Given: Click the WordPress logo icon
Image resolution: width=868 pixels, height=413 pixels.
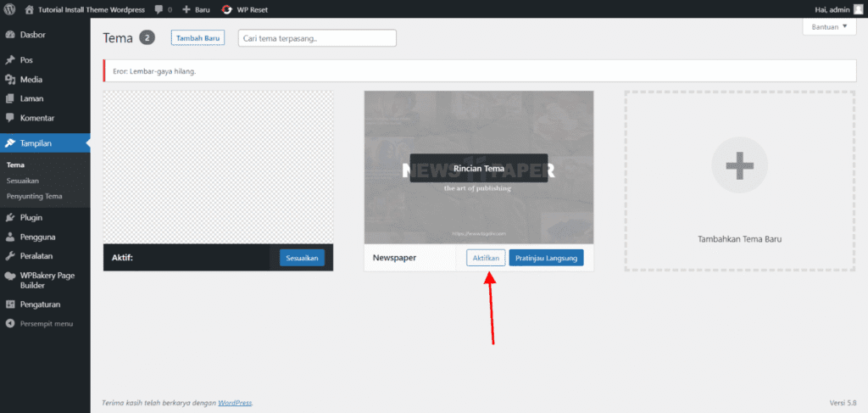Looking at the screenshot, I should click(11, 9).
